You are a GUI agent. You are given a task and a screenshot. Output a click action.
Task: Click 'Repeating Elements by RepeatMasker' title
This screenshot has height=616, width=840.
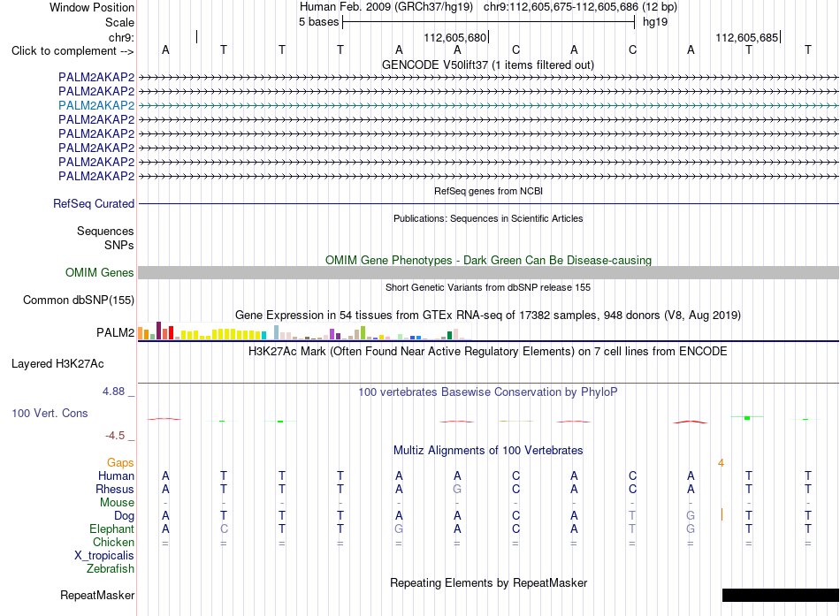489,582
